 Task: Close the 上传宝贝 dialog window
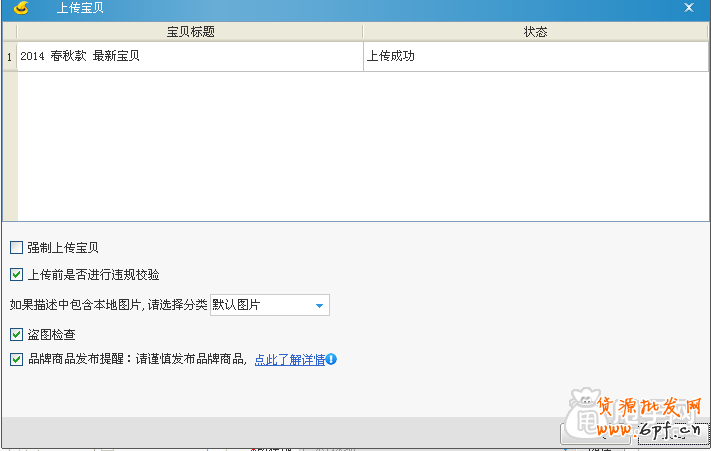coord(688,8)
